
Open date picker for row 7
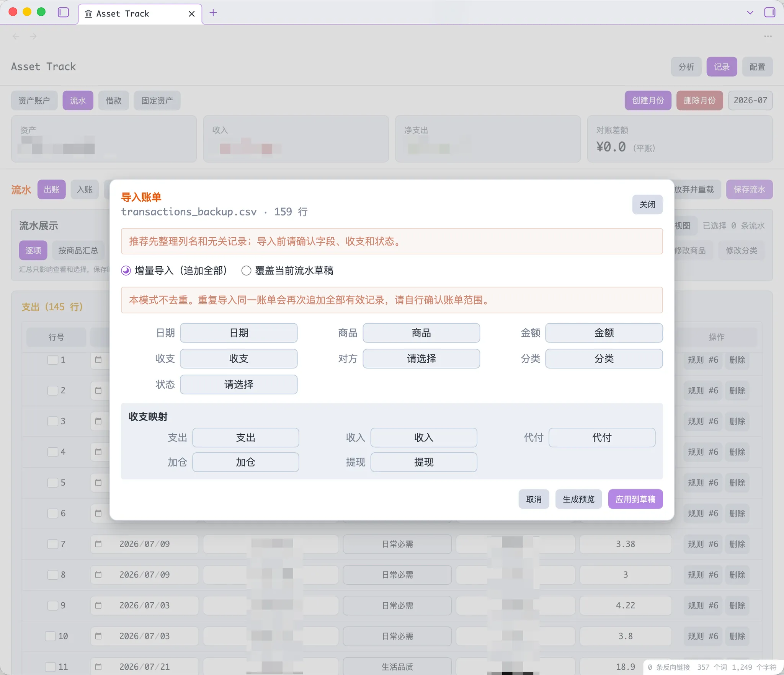[x=98, y=544]
